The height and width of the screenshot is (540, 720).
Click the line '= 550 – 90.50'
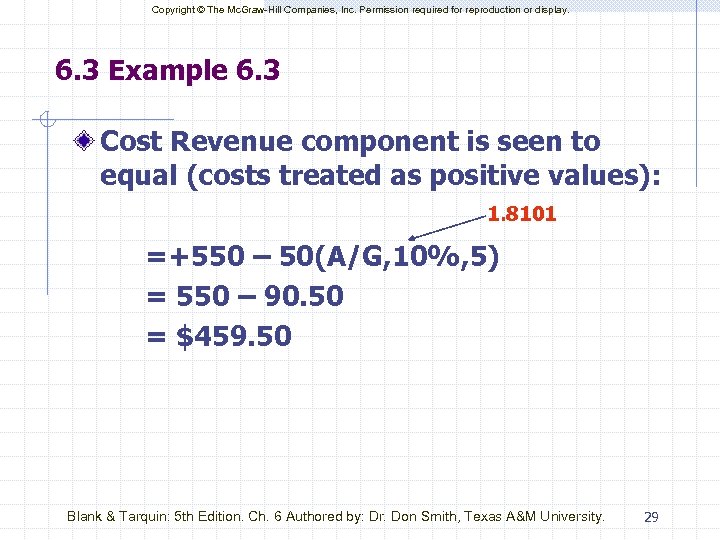click(245, 295)
